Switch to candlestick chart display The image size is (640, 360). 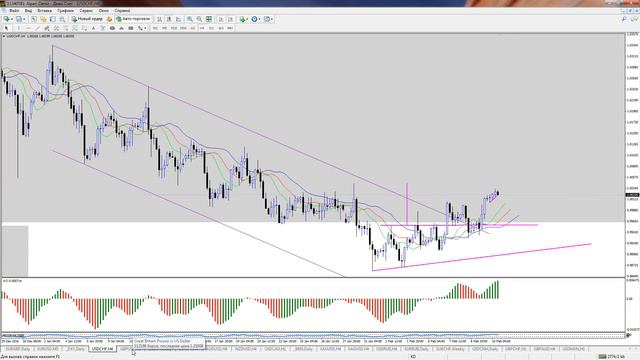[x=169, y=19]
